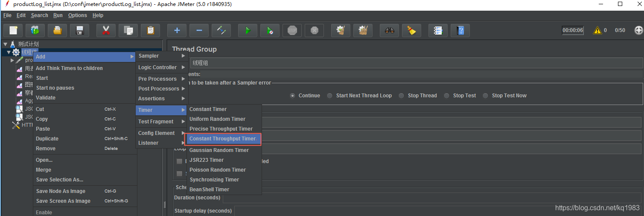Viewport: 644px width, 216px height.
Task: Expand all nodes with plus icon
Action: 177,30
